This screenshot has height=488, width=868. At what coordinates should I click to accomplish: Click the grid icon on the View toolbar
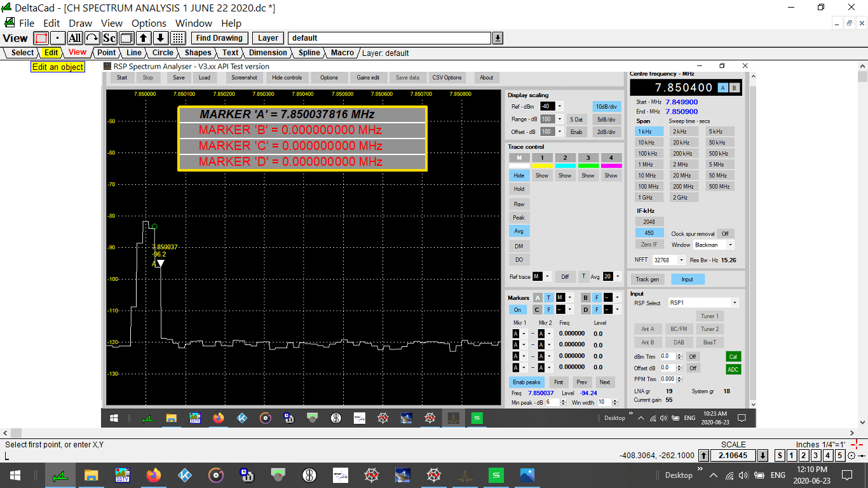178,38
